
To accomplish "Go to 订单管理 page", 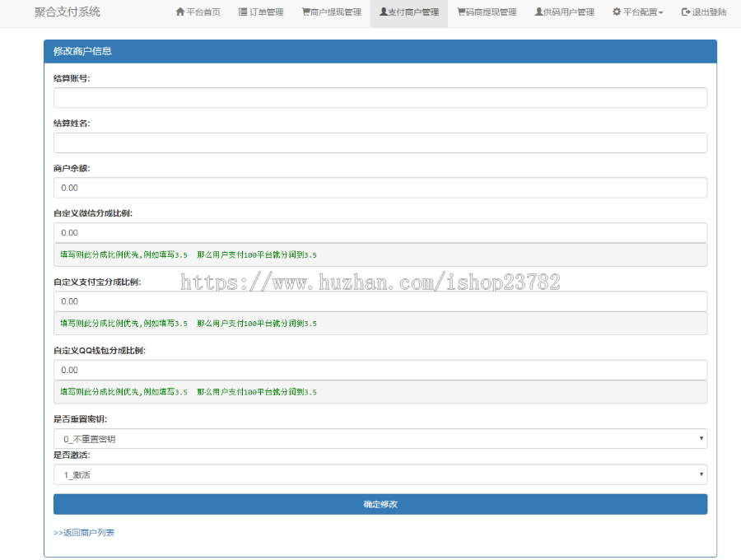I will (261, 12).
